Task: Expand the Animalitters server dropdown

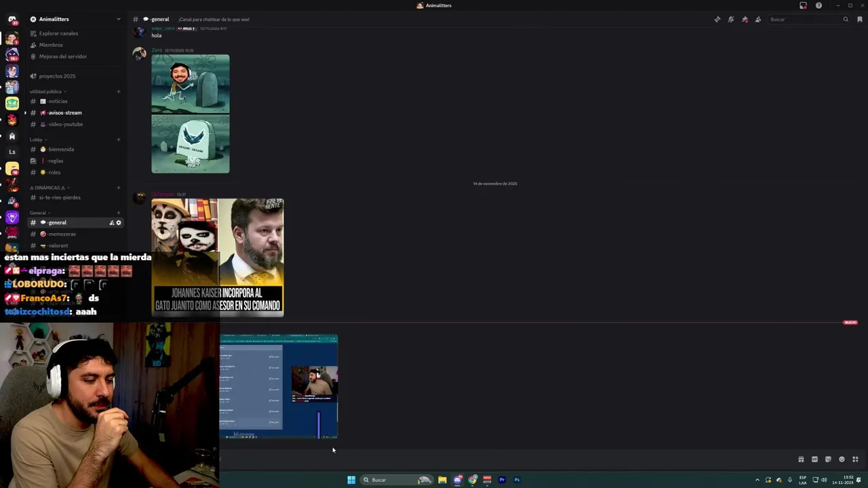Action: tap(119, 19)
